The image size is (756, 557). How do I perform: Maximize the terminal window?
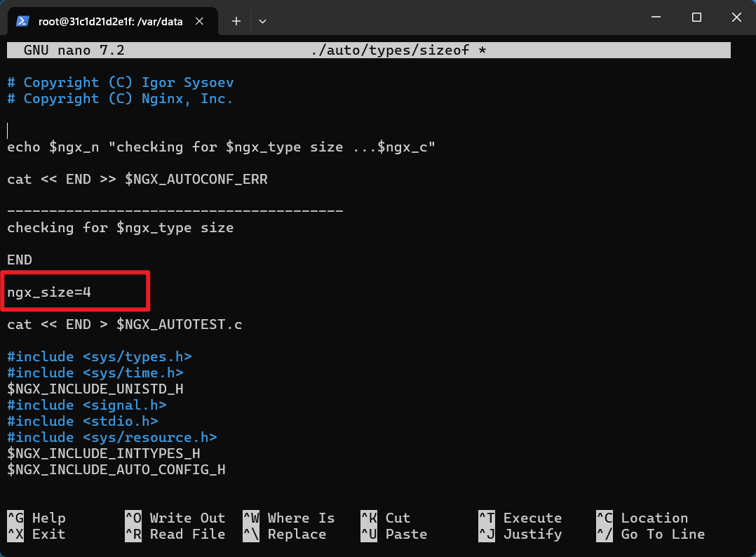click(x=696, y=18)
